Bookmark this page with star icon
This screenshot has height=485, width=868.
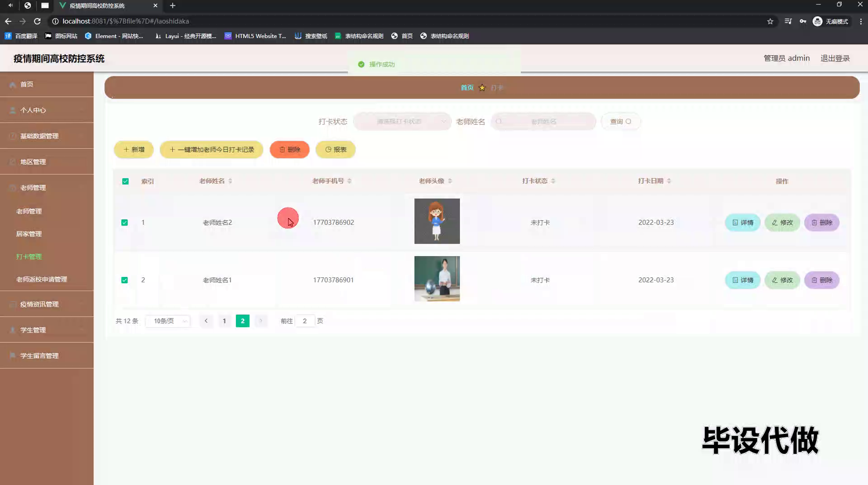coord(770,21)
